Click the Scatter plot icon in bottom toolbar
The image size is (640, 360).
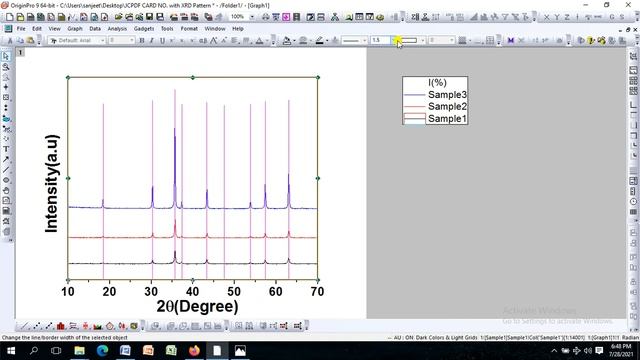[37, 326]
